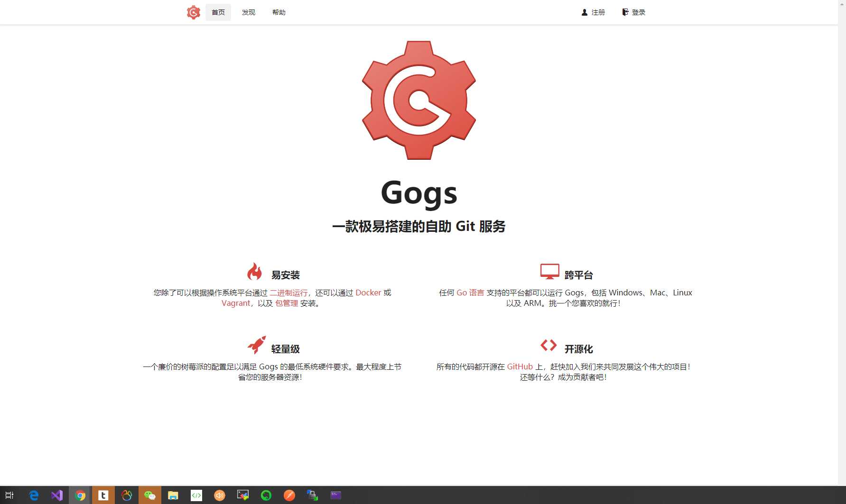The height and width of the screenshot is (504, 846).
Task: Click the 跨平台 heading
Action: [579, 275]
